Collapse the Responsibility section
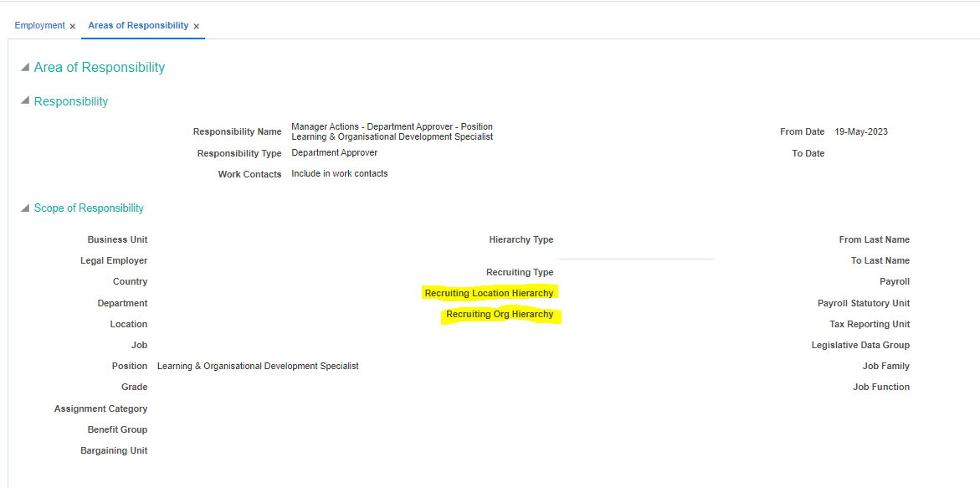 26,100
